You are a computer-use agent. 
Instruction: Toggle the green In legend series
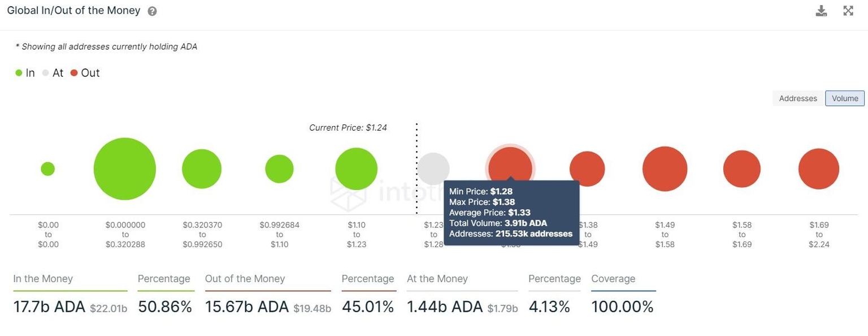click(x=25, y=73)
